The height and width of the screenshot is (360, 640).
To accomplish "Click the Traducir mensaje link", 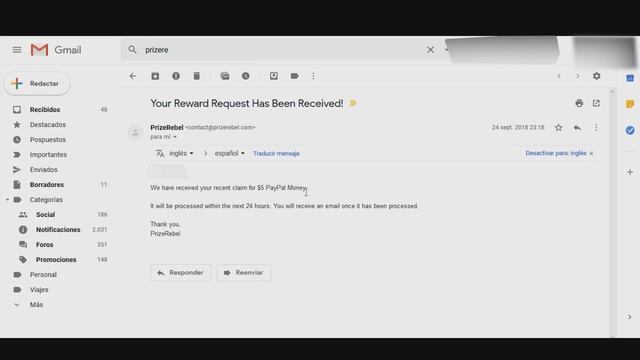I will point(276,153).
